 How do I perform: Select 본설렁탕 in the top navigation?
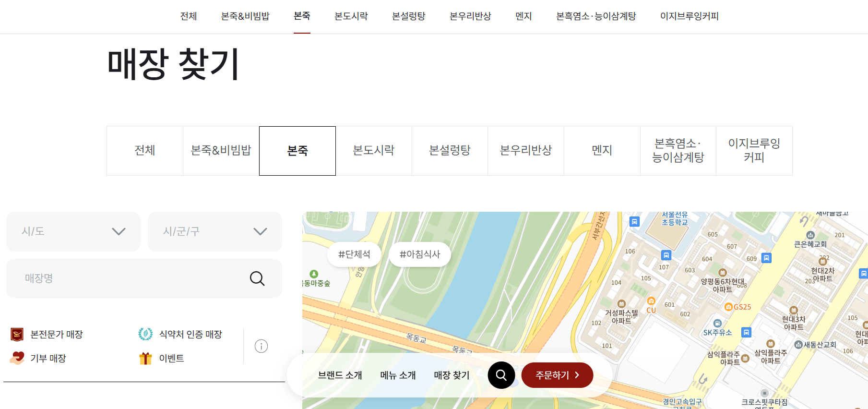coord(409,16)
